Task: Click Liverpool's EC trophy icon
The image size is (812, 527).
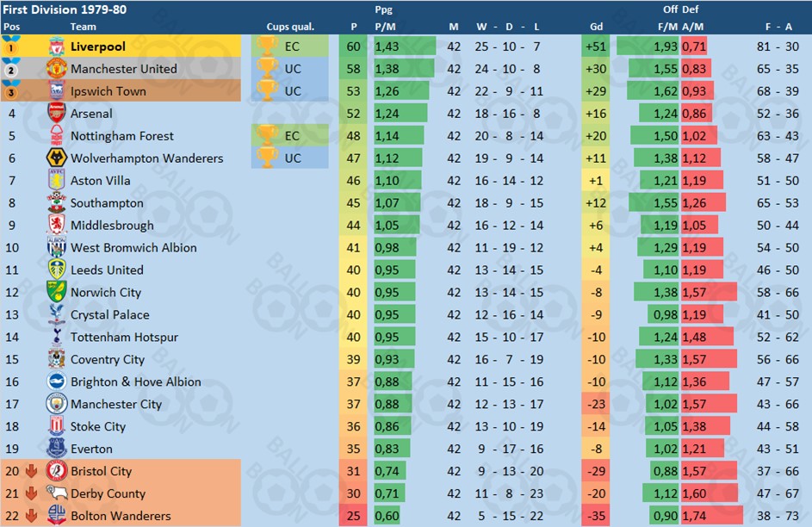Action: pos(267,46)
